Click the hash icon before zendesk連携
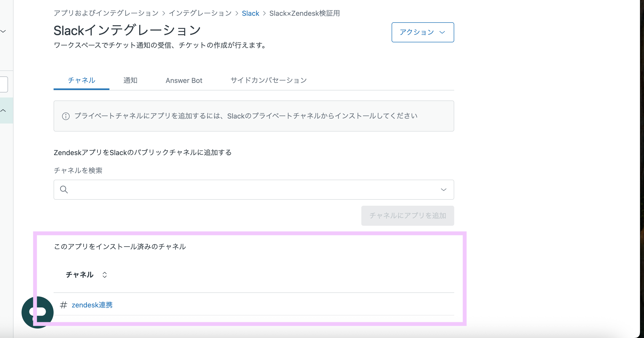The width and height of the screenshot is (644, 338). [64, 305]
